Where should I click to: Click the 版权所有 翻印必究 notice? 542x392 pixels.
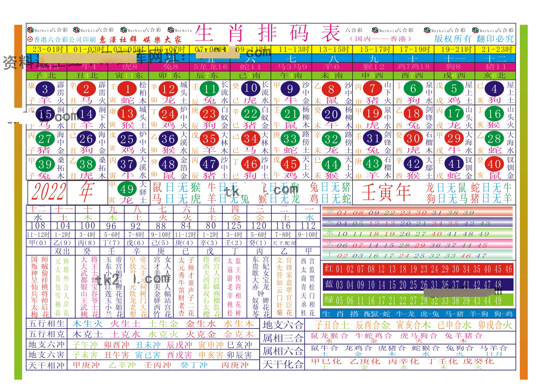pos(474,39)
